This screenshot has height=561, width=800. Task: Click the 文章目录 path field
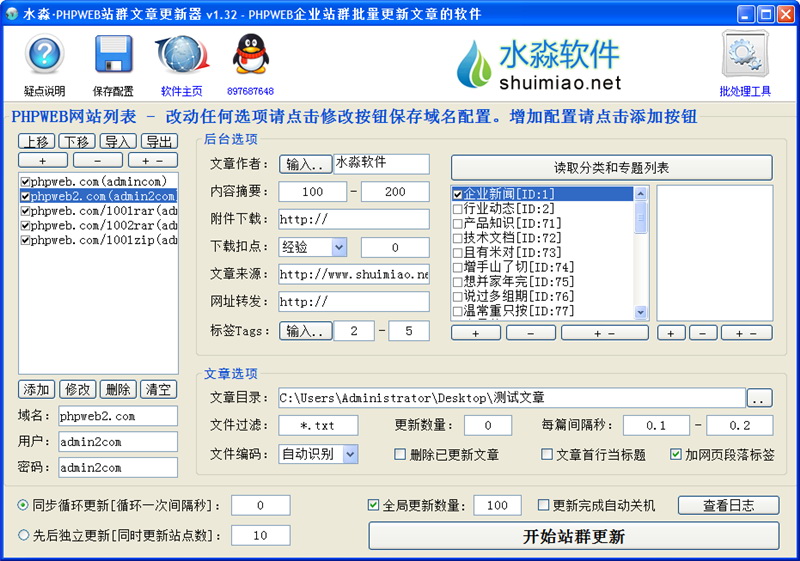[x=512, y=398]
